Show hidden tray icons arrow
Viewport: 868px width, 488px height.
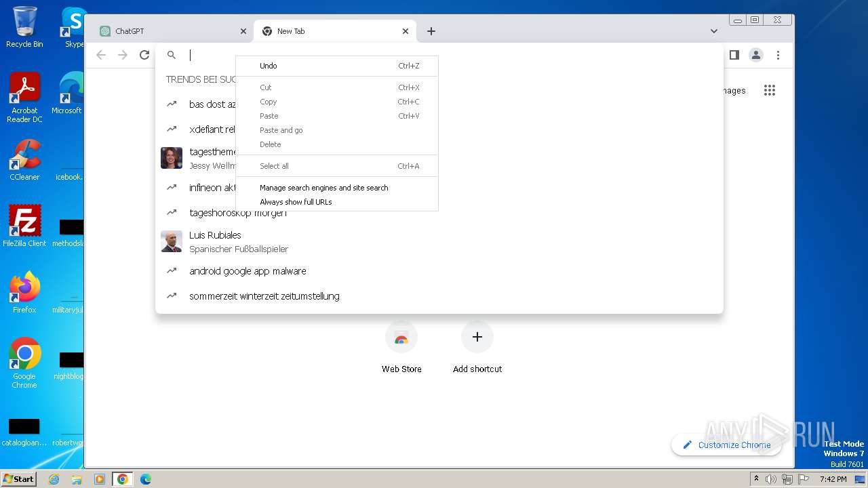tap(756, 479)
